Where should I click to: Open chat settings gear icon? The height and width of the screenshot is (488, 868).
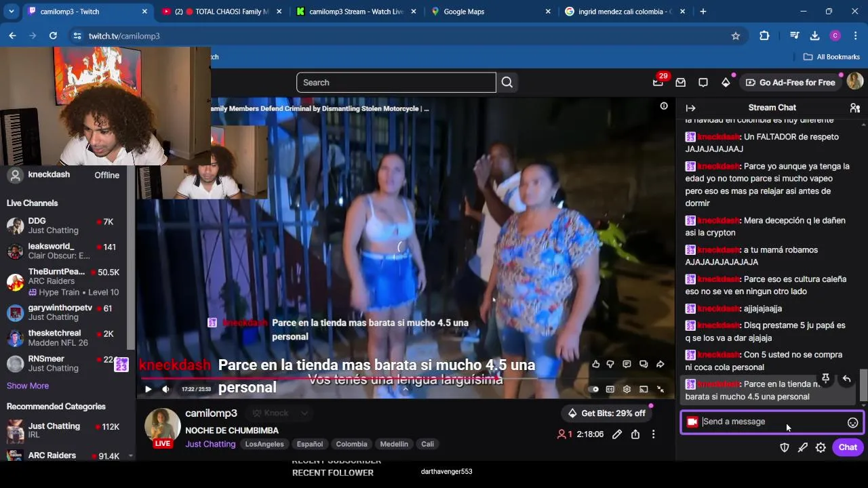tap(821, 447)
